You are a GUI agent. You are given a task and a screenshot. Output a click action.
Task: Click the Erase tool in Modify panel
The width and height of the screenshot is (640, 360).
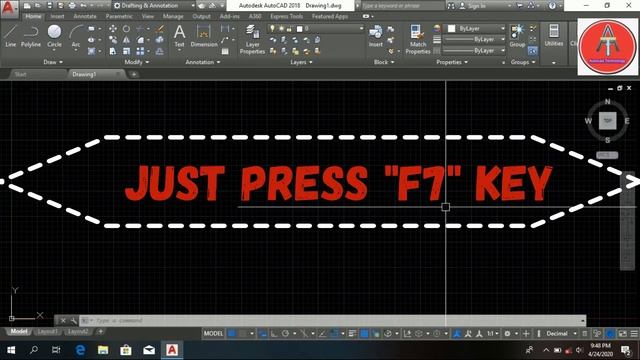160,29
